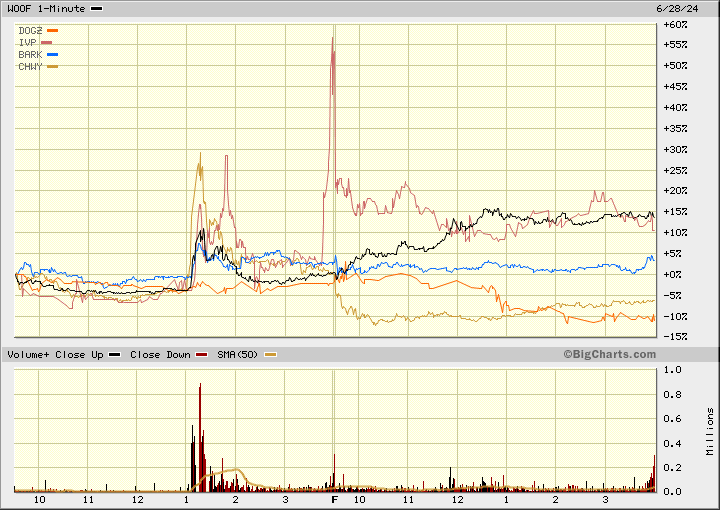Click the +50% axis label
Viewport: 720px width, 510px height.
point(675,65)
